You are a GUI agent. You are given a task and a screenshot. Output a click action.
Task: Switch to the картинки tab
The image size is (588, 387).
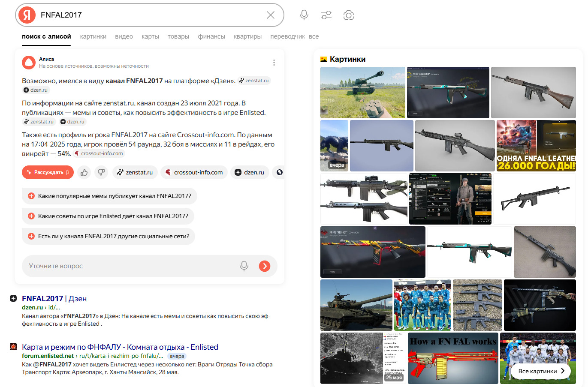(x=93, y=36)
